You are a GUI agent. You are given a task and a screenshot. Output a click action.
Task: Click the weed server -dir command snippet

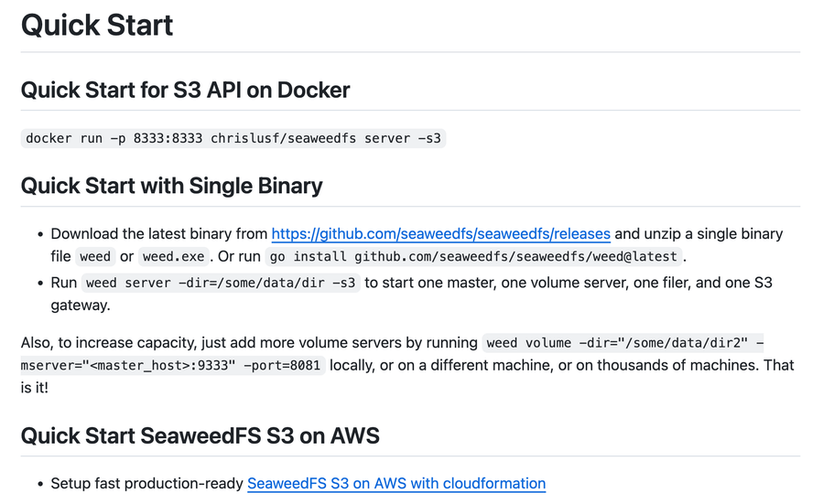tap(221, 284)
